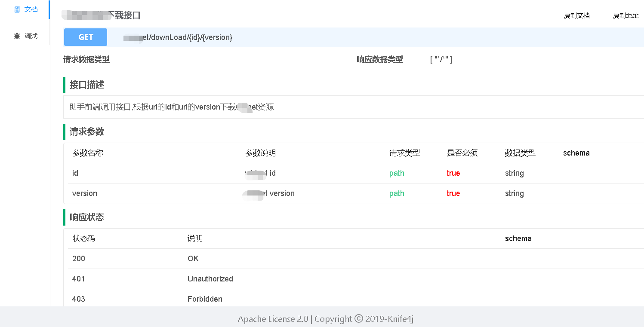This screenshot has width=644, height=327.
Task: Click the 请求数据类型 label
Action: (86, 60)
